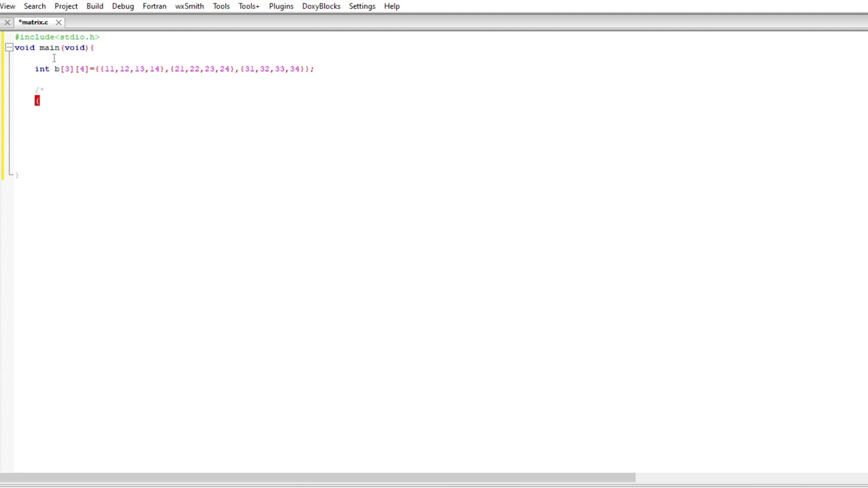Close the *matrix.c tab with its X
This screenshot has height=488, width=868.
click(58, 22)
